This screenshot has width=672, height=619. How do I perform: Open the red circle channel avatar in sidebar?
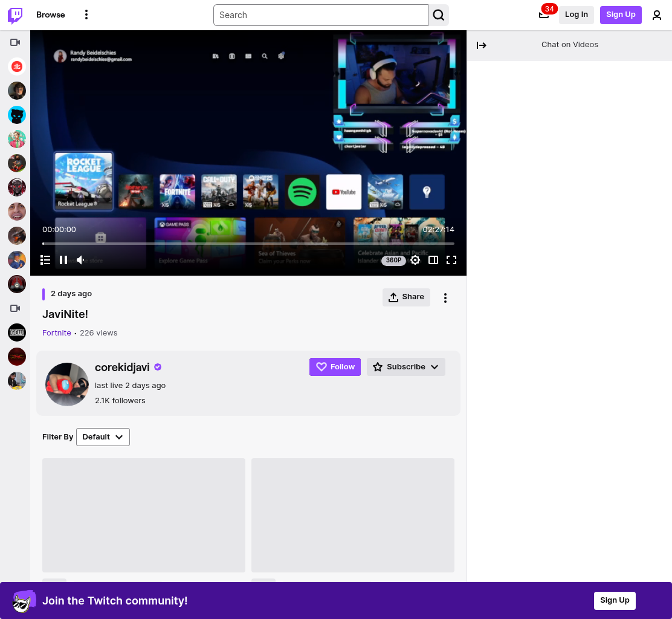tap(17, 66)
